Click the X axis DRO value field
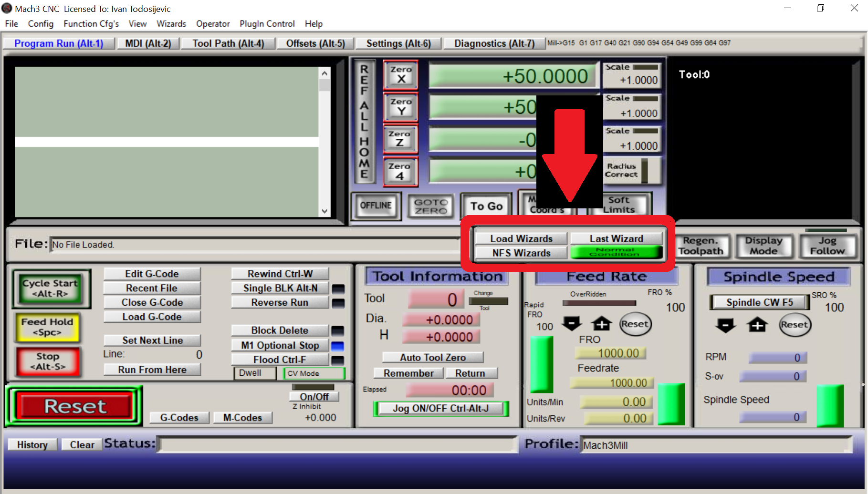Image resolution: width=868 pixels, height=494 pixels. [513, 76]
